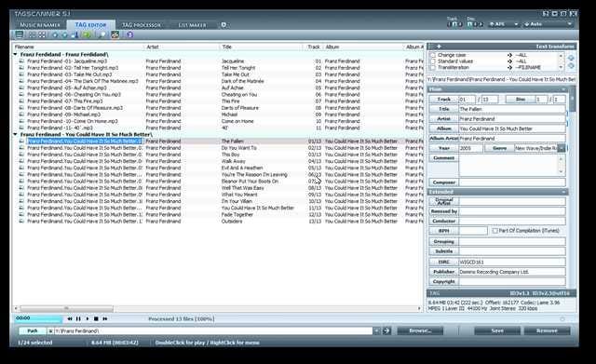
Task: Sort by the Filename column header
Action: [78, 47]
